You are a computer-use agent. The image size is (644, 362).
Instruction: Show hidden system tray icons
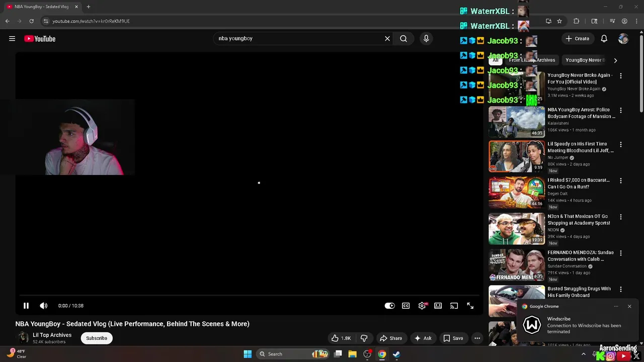pos(584,354)
